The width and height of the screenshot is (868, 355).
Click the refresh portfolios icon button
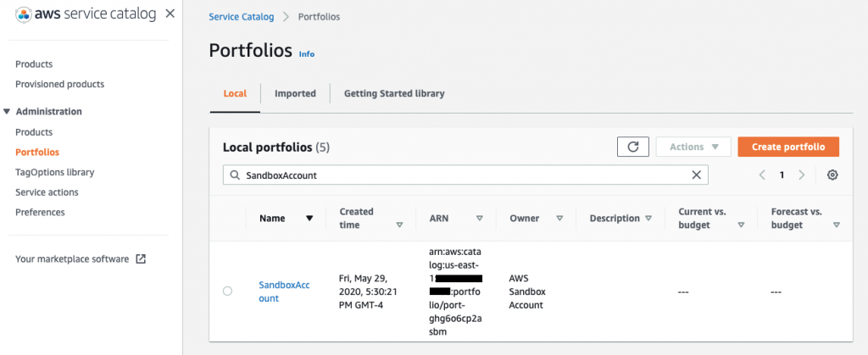click(x=632, y=147)
